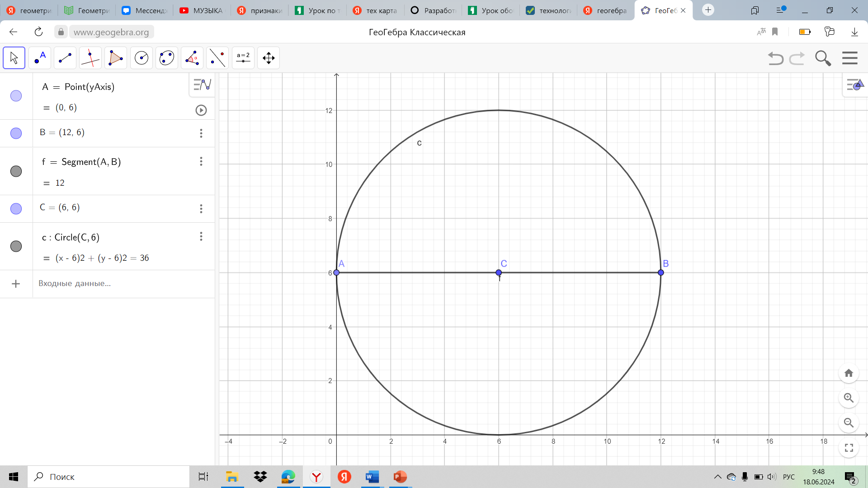Expand the Style Bar in graphics view

click(854, 84)
